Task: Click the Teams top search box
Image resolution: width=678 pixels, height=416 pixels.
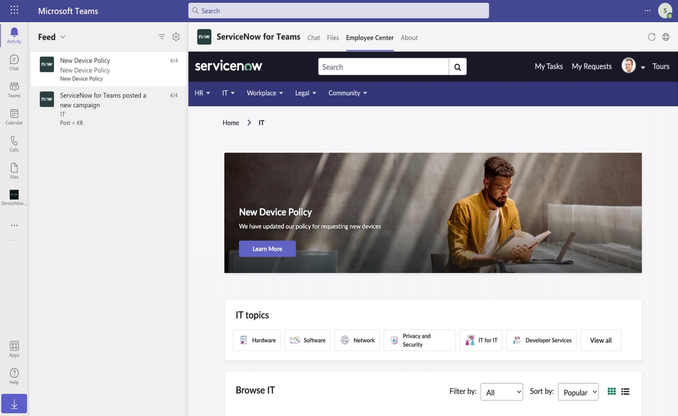Action: [x=339, y=10]
